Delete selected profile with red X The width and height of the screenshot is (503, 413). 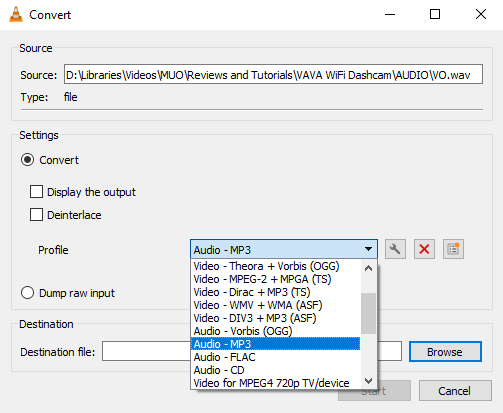coord(424,249)
